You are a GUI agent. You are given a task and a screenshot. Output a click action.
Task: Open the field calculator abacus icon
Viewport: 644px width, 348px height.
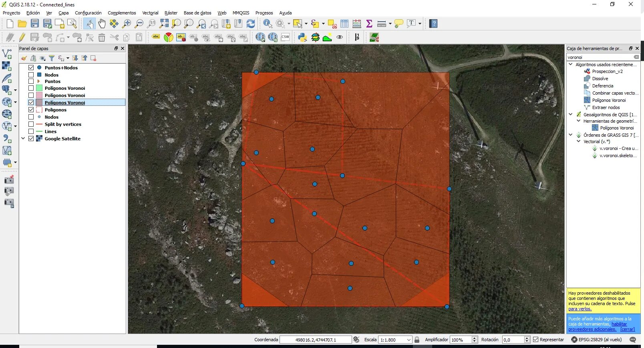(x=356, y=24)
